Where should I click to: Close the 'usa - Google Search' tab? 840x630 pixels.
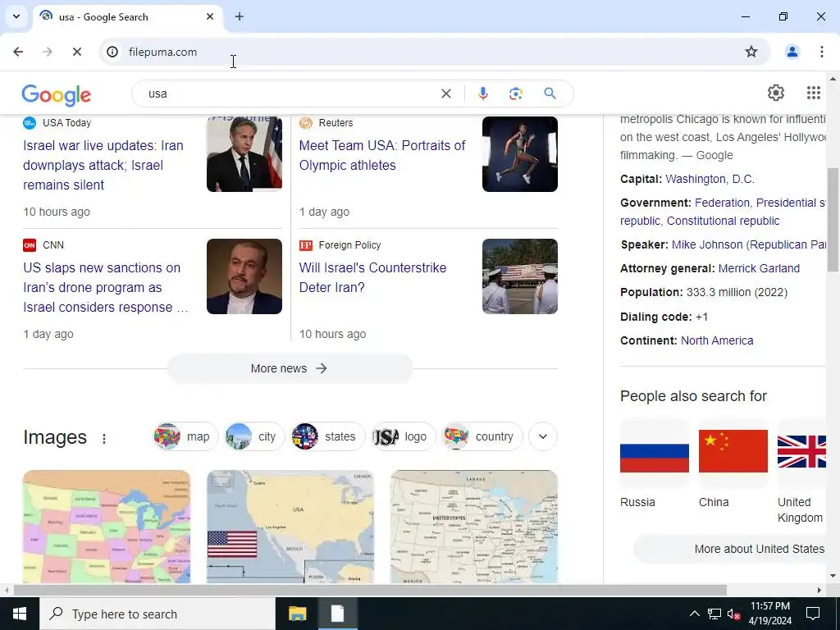point(210,16)
